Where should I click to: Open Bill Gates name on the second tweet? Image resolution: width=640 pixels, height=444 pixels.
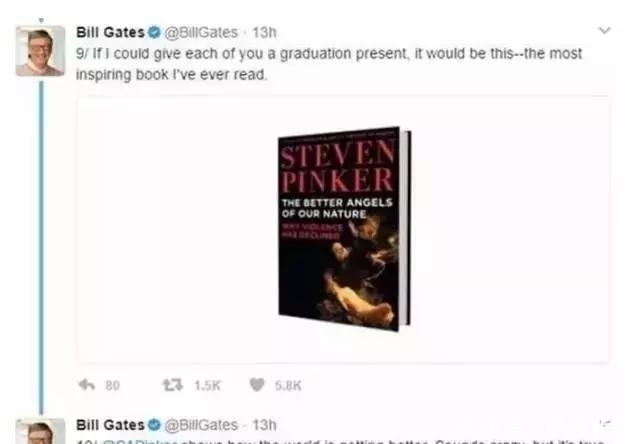(x=110, y=425)
